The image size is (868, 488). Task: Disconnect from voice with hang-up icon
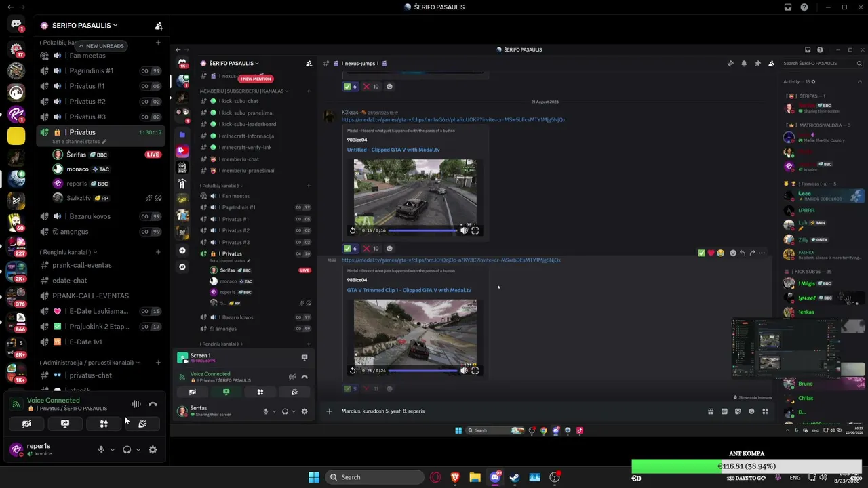[x=153, y=404]
